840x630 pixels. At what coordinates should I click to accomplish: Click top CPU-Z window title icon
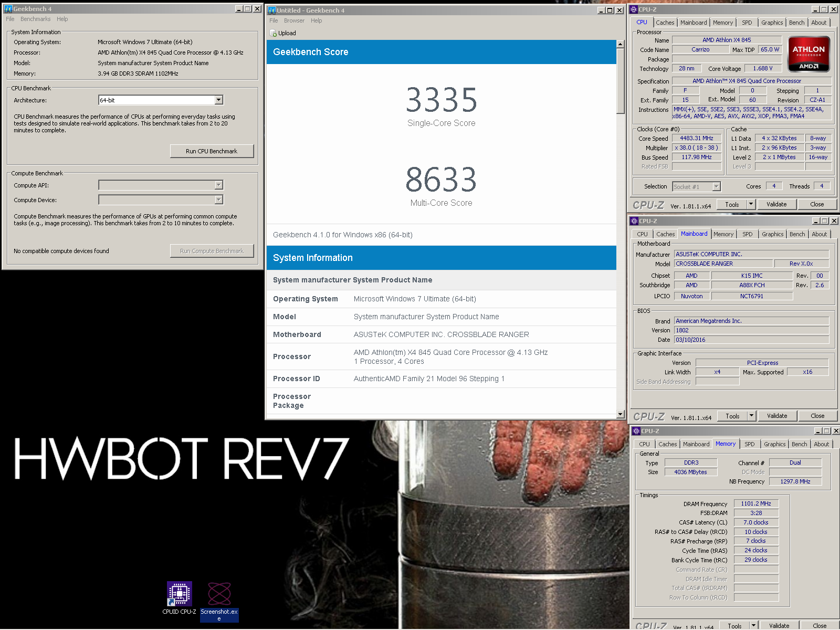[x=634, y=9]
